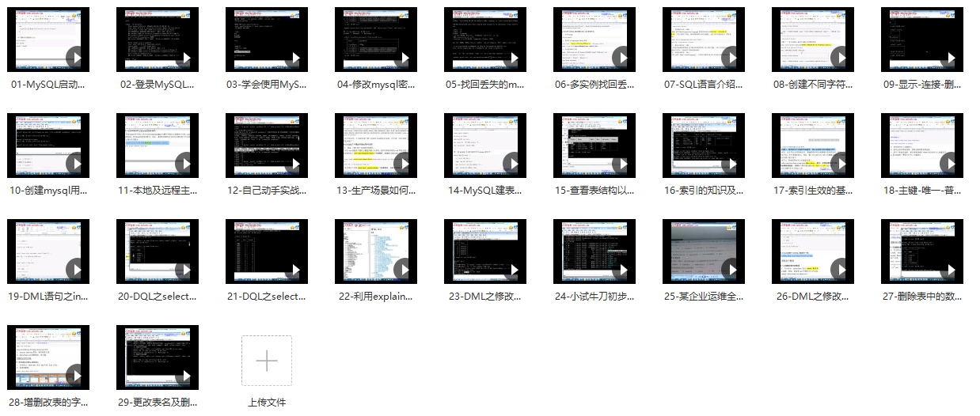Play 23-DML之修改 using the play icon
This screenshot has width=980, height=416.
pos(513,270)
